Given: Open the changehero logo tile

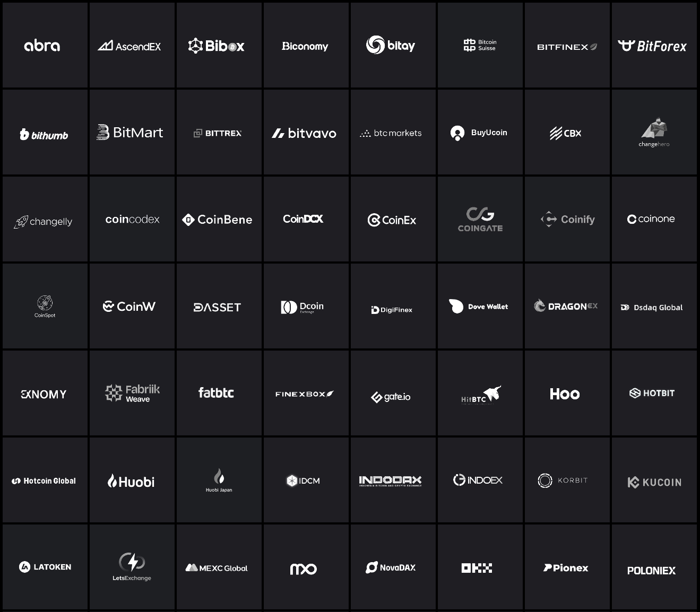Looking at the screenshot, I should (x=654, y=132).
